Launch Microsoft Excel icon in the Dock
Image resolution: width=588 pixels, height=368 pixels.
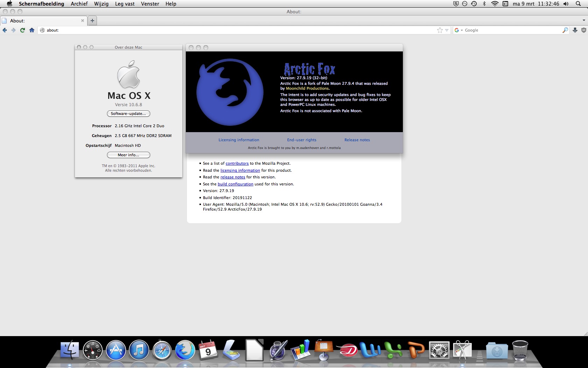pos(393,350)
